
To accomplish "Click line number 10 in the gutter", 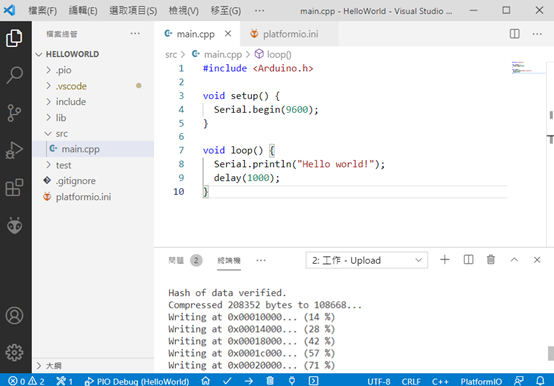I will tap(178, 191).
